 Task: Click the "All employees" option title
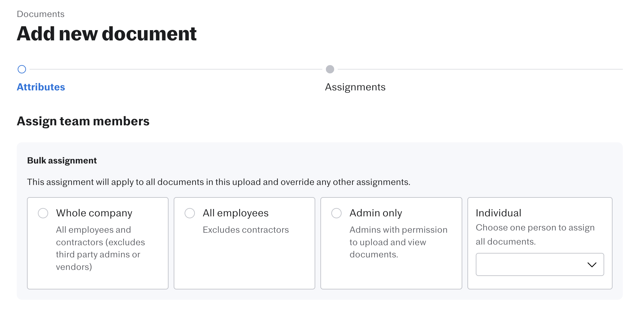236,213
